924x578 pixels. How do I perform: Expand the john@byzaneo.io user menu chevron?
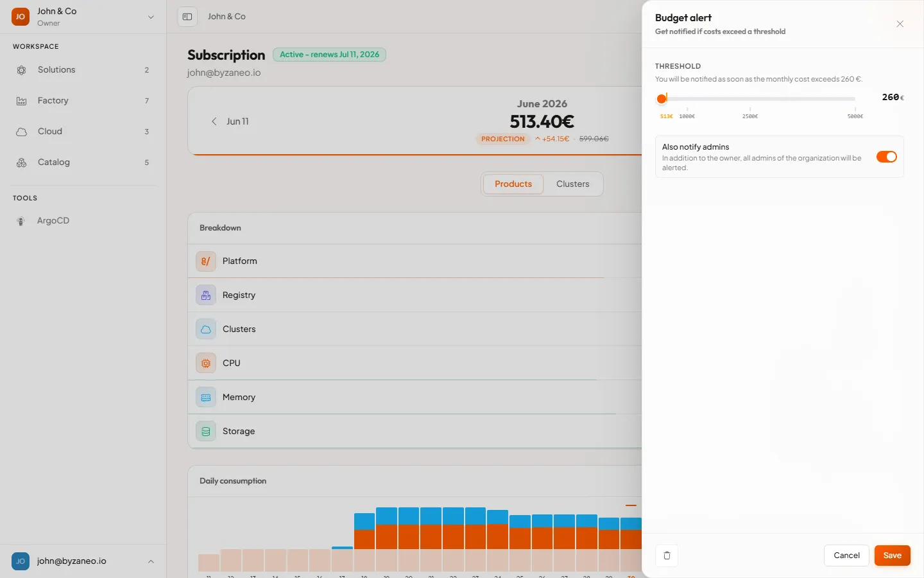point(151,561)
